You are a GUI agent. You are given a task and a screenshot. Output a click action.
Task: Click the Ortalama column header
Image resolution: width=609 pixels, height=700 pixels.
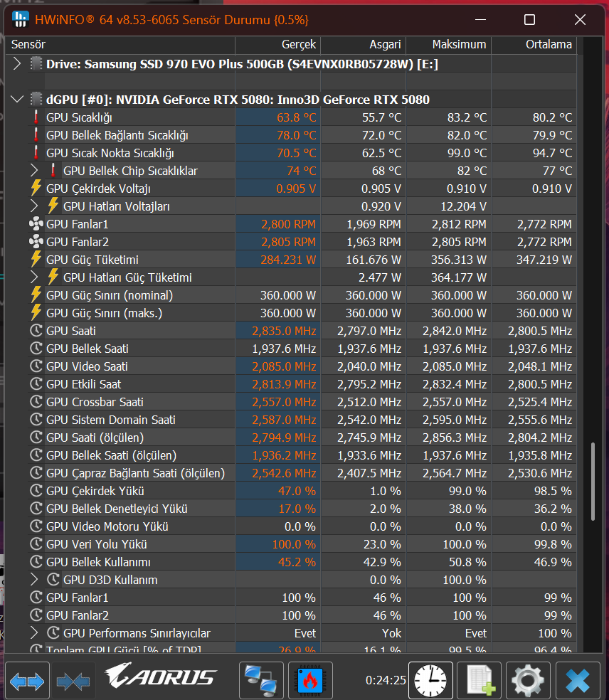[x=534, y=45]
